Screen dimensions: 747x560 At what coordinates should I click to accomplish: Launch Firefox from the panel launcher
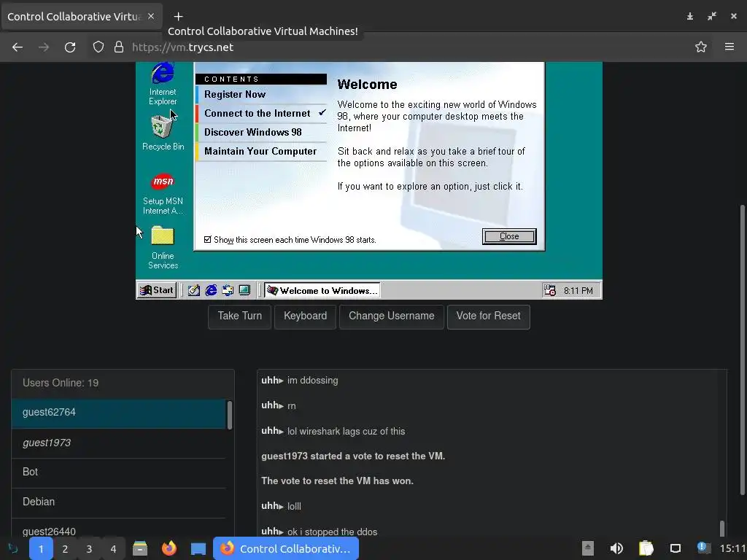169,548
